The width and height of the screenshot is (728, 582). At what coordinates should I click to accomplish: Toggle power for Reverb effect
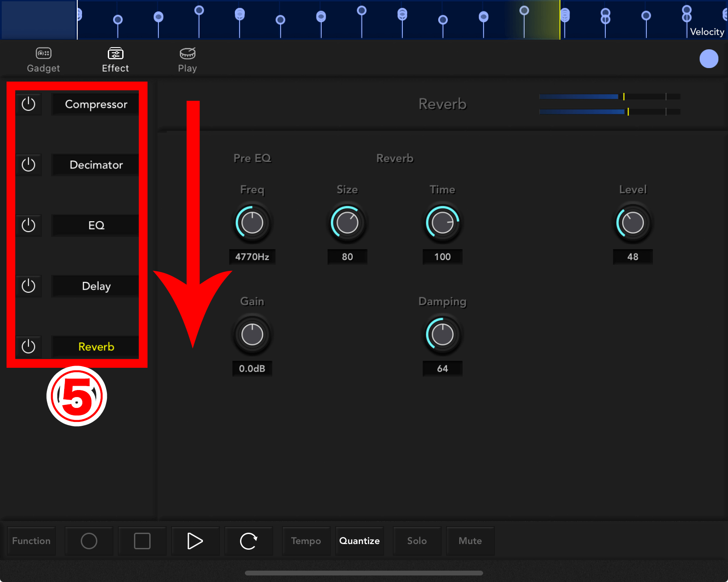click(28, 346)
